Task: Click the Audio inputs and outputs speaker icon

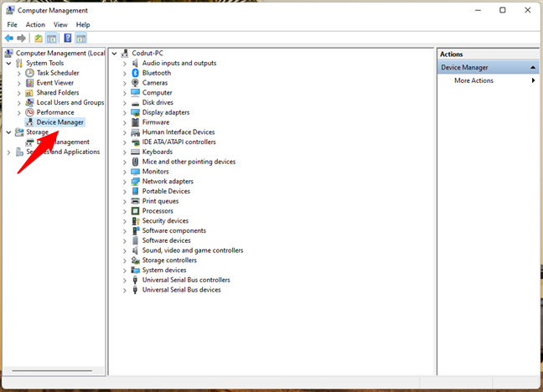Action: pyautogui.click(x=136, y=63)
